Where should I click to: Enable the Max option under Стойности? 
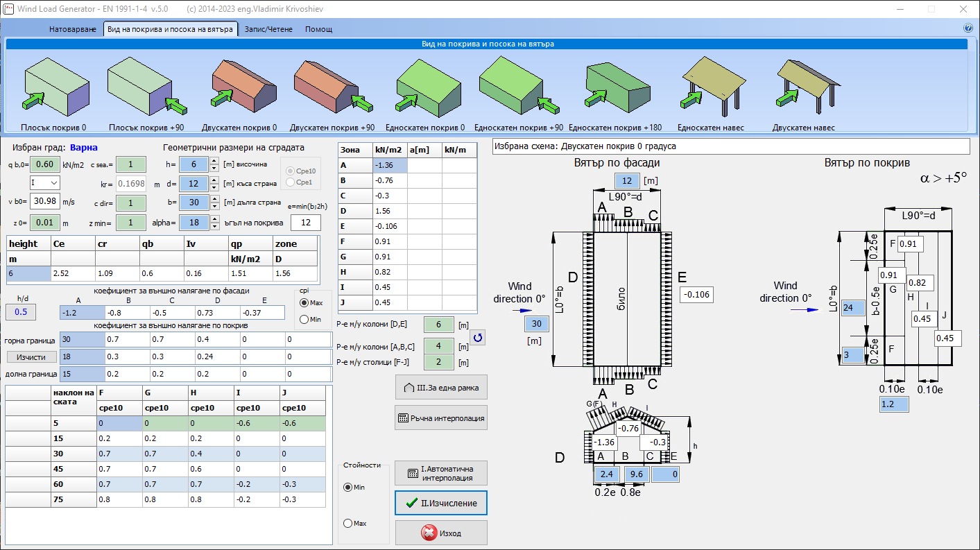tap(348, 523)
